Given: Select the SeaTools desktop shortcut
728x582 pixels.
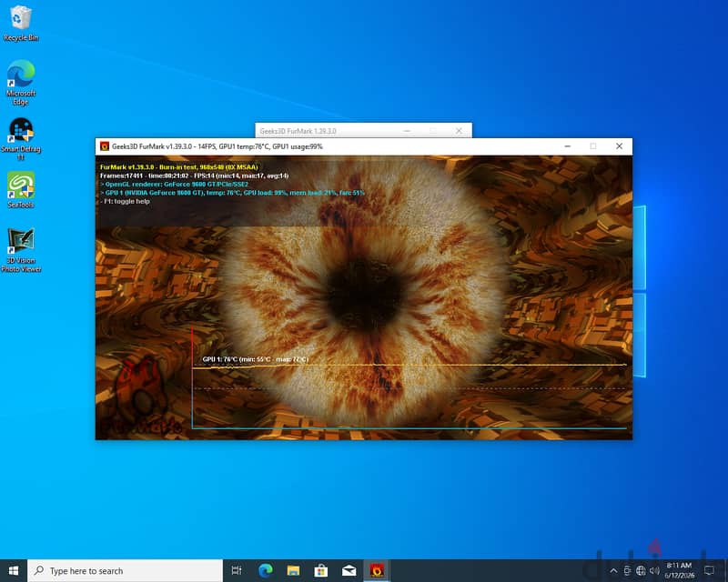Looking at the screenshot, I should [x=21, y=190].
